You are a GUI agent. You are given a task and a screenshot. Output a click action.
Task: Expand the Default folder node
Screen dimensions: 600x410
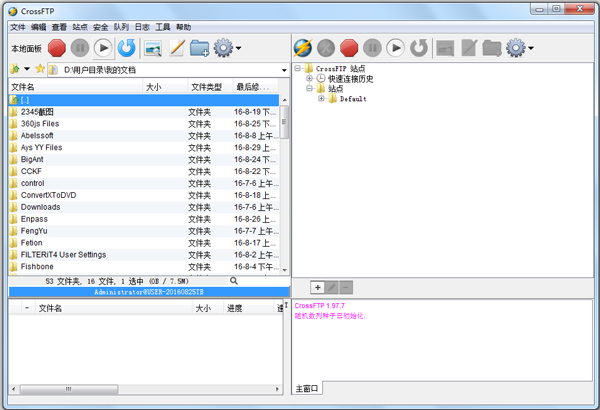coord(321,98)
